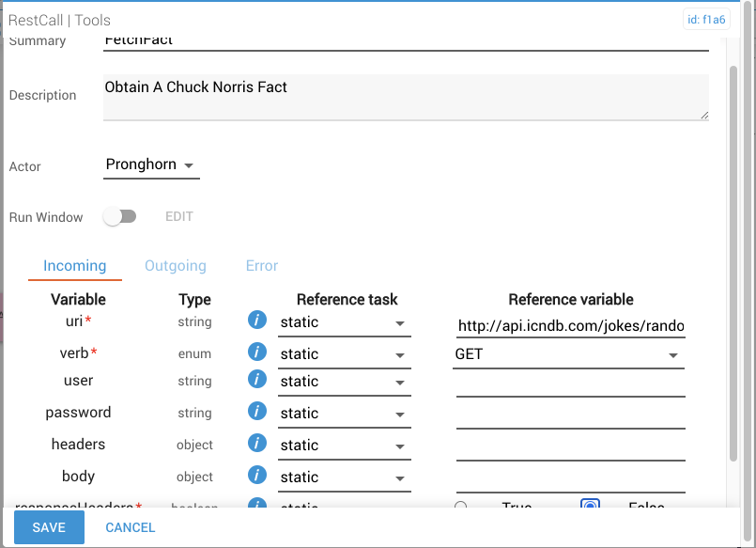This screenshot has height=548, width=756.
Task: Click the headers variable label
Action: 78,444
